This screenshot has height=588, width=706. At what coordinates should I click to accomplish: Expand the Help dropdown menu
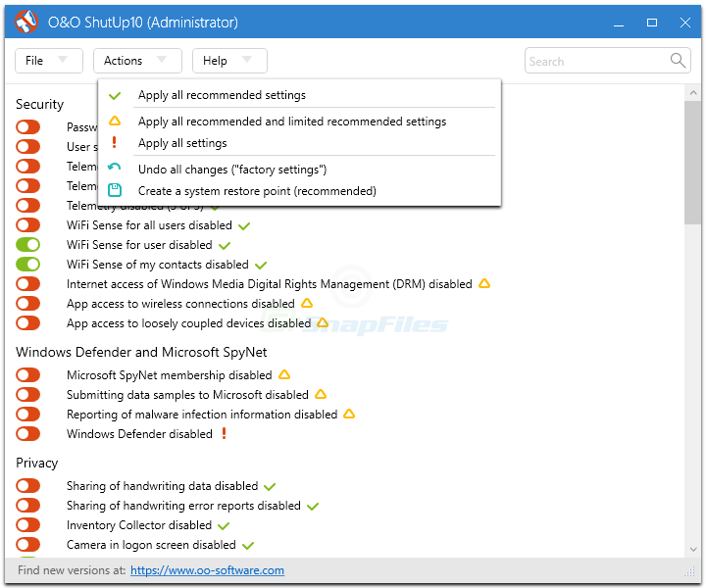[x=228, y=61]
